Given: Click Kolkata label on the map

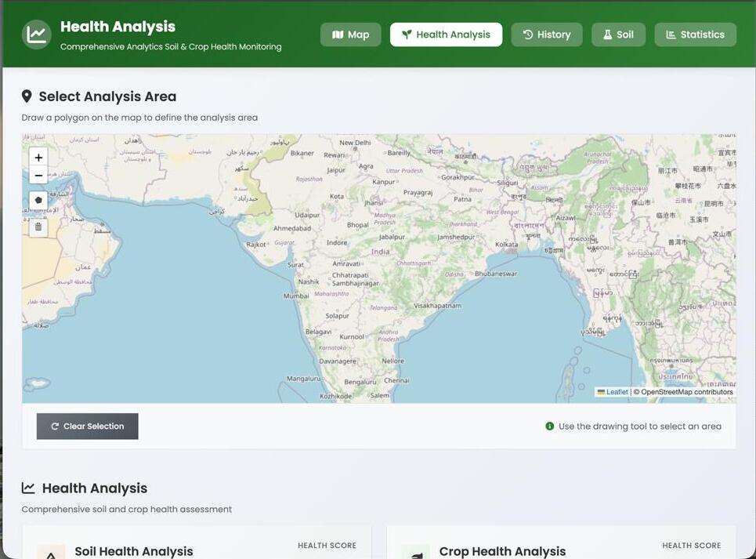Looking at the screenshot, I should tap(506, 245).
